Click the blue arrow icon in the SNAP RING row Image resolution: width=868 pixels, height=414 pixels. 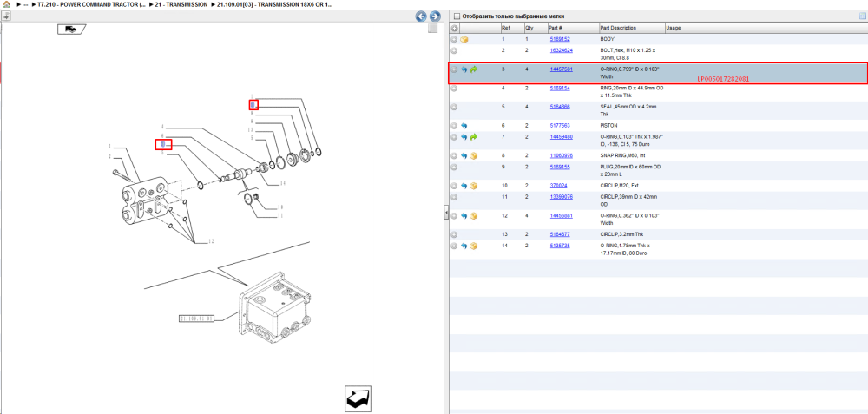pos(464,155)
